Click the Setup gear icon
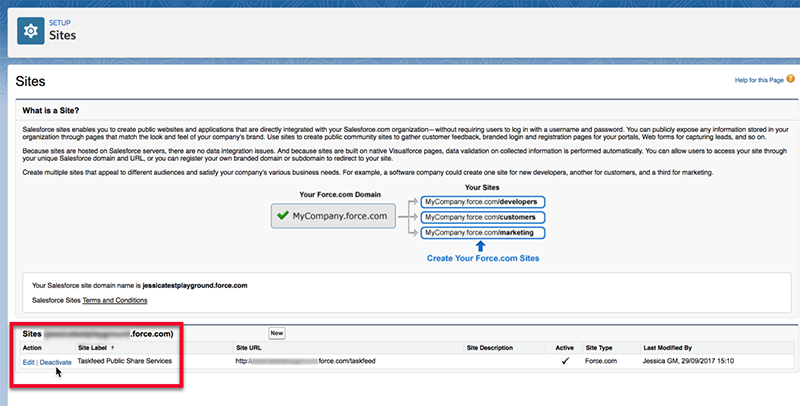Screen dimensions: 800x410 (x=31, y=31)
